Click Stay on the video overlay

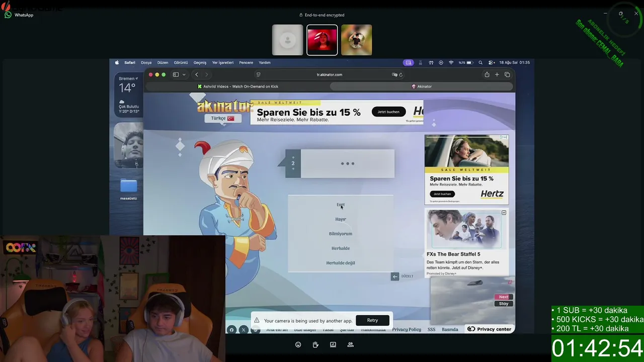coord(504,304)
